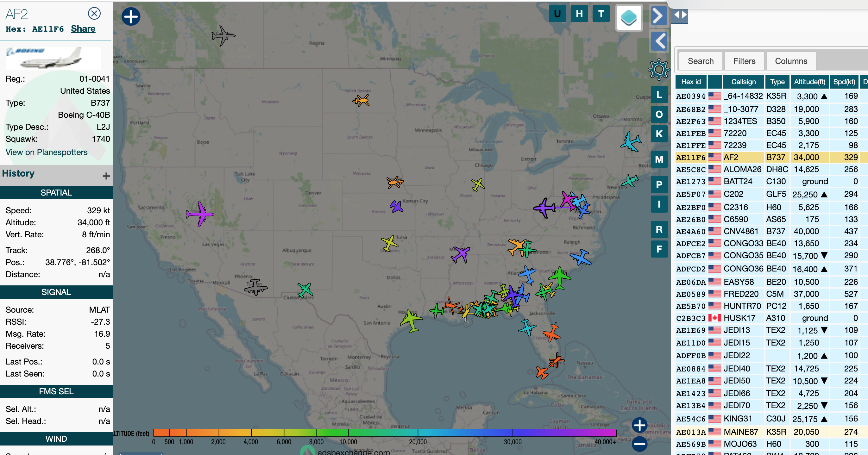Select the BATT24 C130 row

pyautogui.click(x=771, y=182)
